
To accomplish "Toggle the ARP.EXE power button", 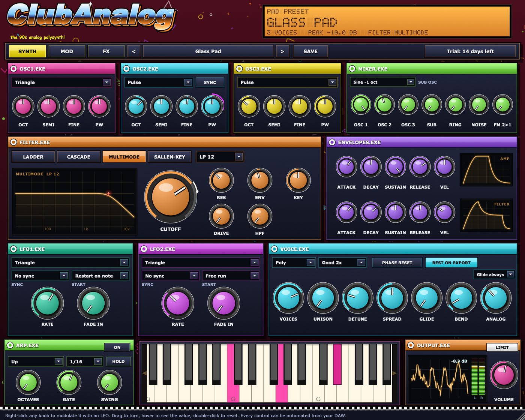I will pyautogui.click(x=10, y=345).
